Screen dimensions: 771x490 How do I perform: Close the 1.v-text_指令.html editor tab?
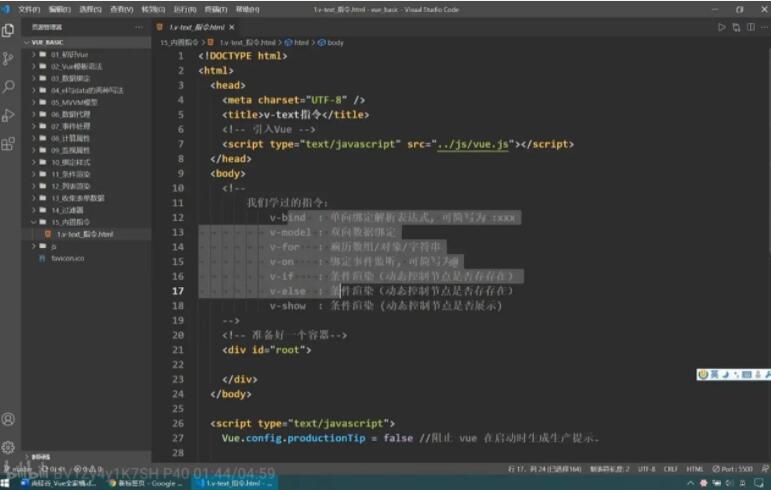click(232, 28)
